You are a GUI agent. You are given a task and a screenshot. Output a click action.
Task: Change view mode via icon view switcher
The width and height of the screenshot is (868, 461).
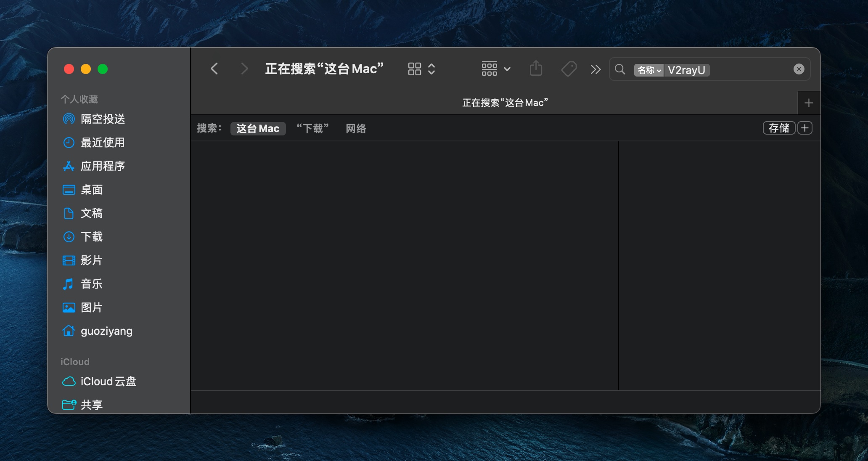[x=421, y=69]
